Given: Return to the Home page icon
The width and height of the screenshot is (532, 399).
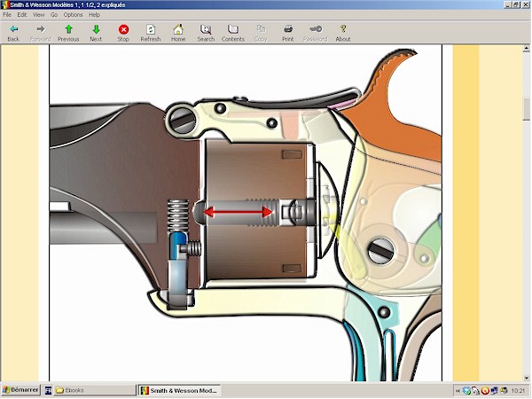Looking at the screenshot, I should pyautogui.click(x=178, y=30).
